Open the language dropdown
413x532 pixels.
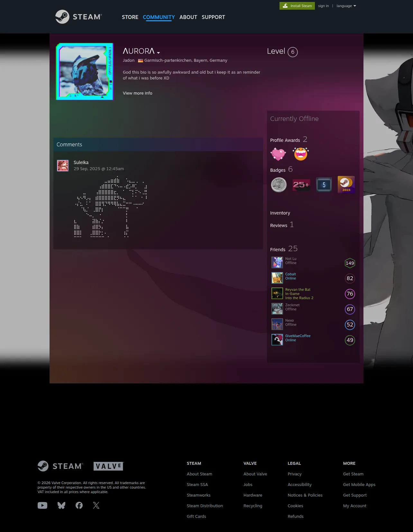pyautogui.click(x=346, y=6)
